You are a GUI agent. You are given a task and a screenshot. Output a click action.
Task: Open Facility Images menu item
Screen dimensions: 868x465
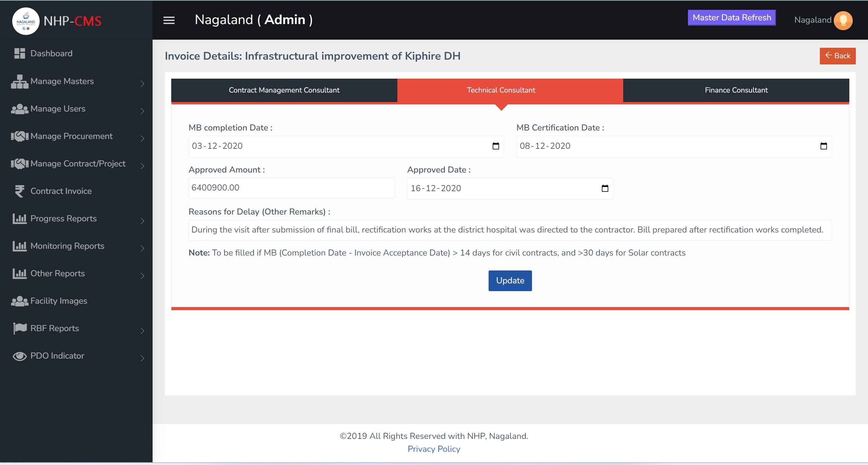coord(59,301)
